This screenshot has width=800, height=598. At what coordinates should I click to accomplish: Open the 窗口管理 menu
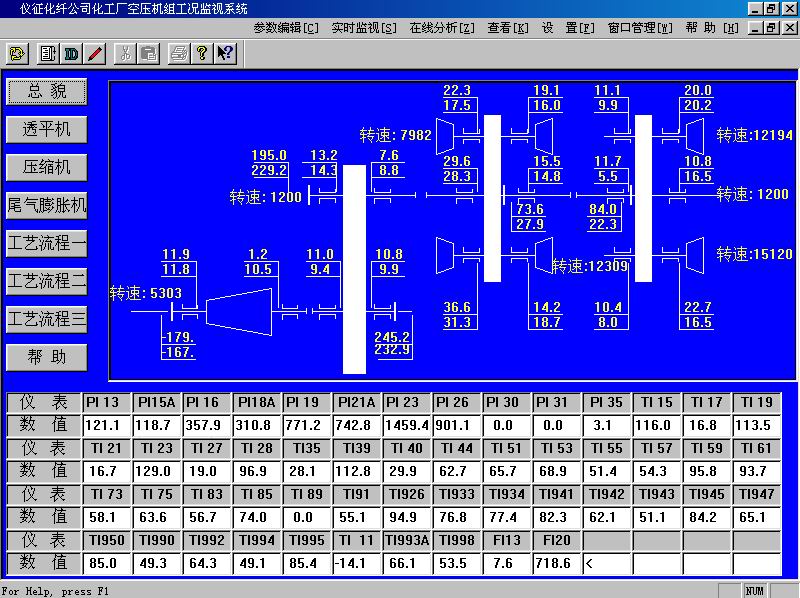640,28
